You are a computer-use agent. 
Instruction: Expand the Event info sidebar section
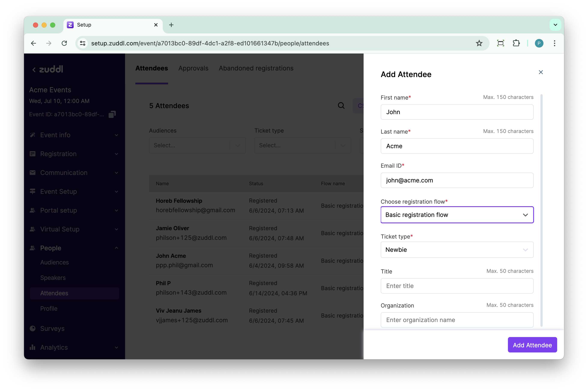[x=74, y=135]
